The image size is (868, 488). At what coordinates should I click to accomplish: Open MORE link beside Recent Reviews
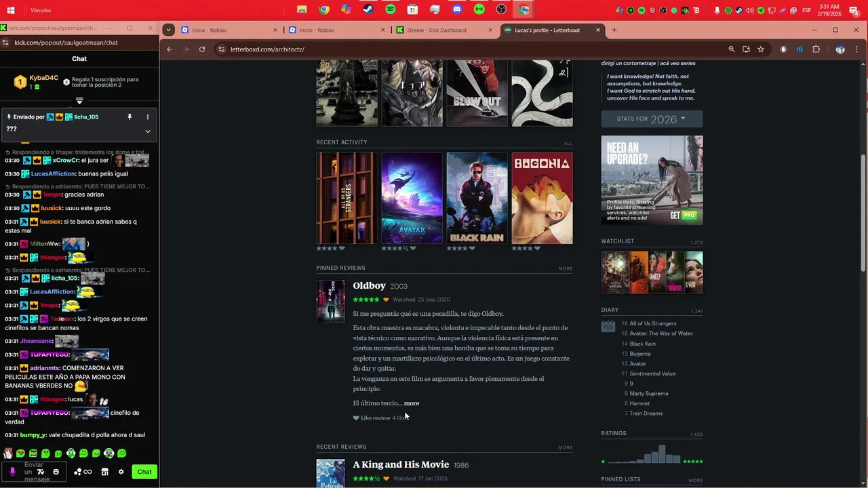coord(566,447)
